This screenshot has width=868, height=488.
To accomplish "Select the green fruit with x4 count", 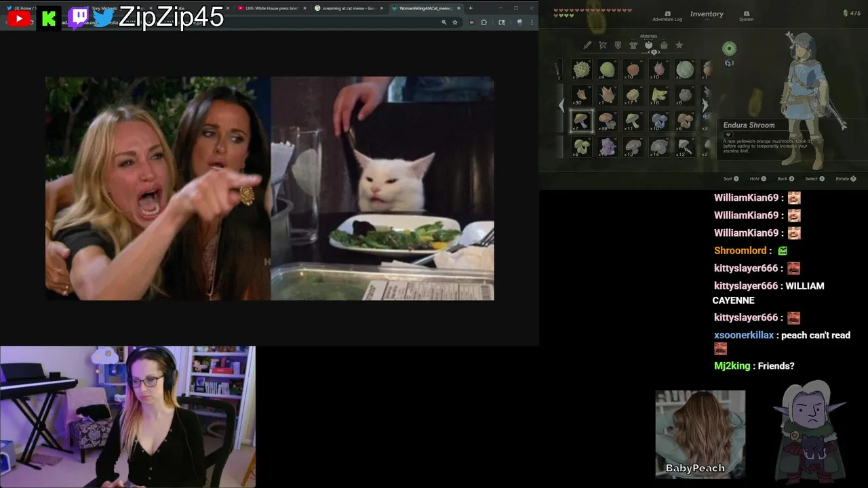I will tap(607, 69).
